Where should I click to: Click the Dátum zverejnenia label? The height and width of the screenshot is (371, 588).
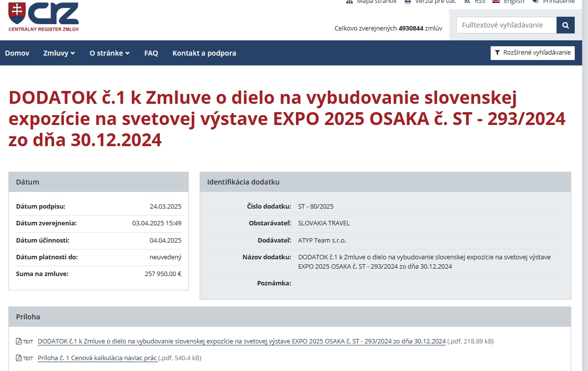click(46, 223)
